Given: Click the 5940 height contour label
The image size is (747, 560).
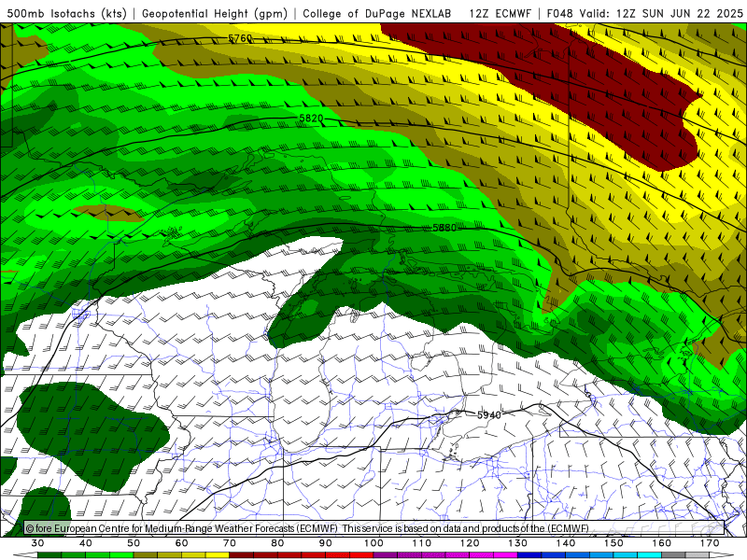Looking at the screenshot, I should click(x=489, y=414).
